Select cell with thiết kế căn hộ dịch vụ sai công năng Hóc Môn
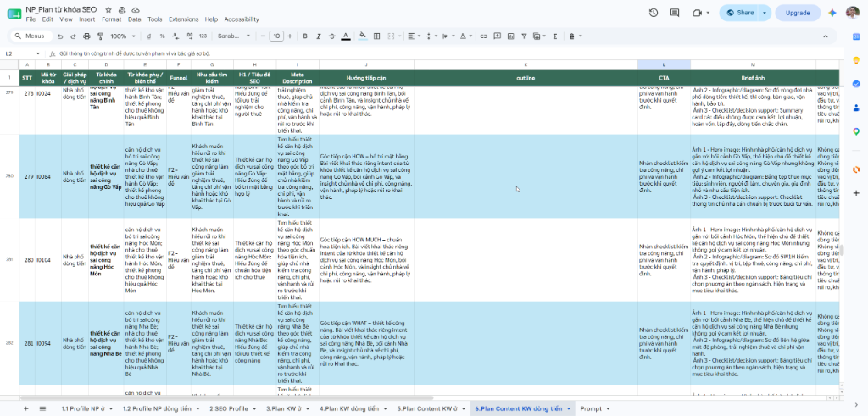Viewport: 868px width, 416px height. pyautogui.click(x=106, y=260)
